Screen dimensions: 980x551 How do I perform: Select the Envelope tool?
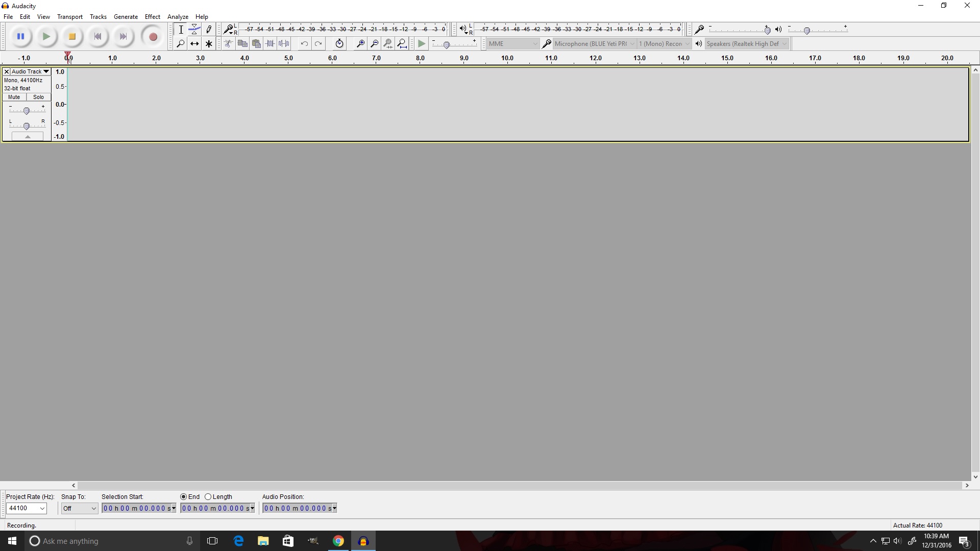pos(194,30)
